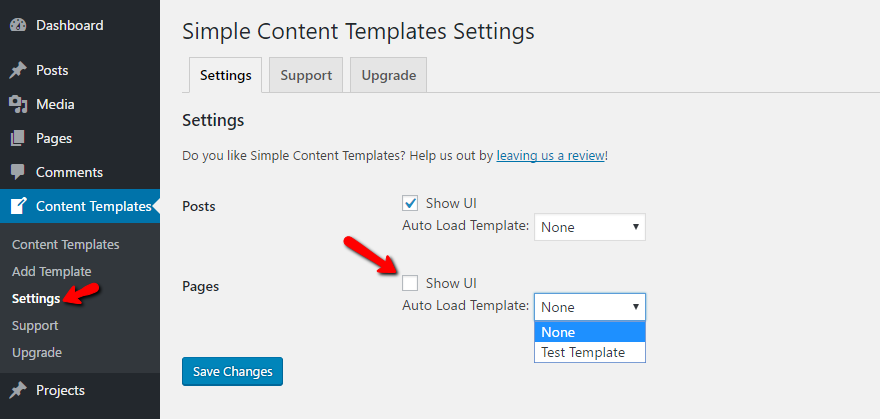880x419 pixels.
Task: Uncheck Show UI for Posts
Action: coord(410,203)
